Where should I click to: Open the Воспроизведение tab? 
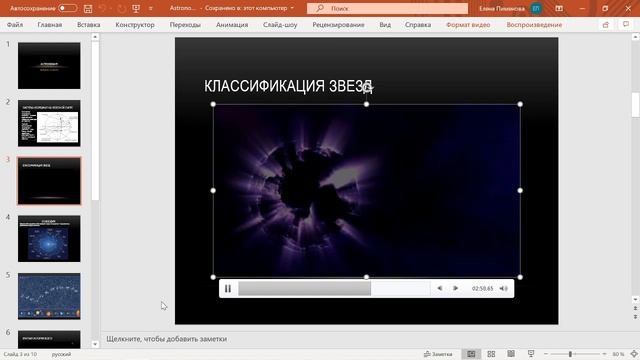tap(534, 25)
